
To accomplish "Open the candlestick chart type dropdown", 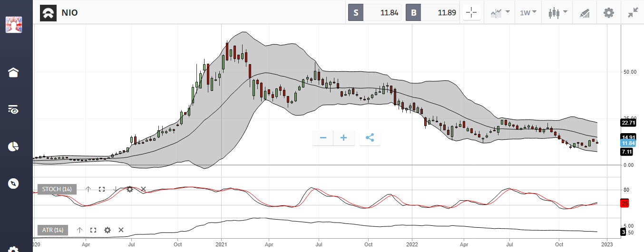I will coord(557,13).
